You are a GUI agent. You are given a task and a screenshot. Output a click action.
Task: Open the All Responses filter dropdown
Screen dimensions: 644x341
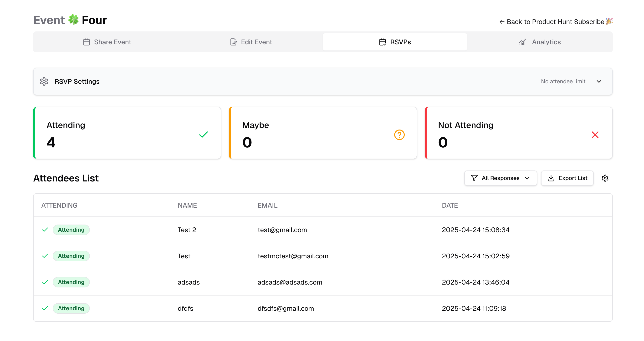[501, 178]
